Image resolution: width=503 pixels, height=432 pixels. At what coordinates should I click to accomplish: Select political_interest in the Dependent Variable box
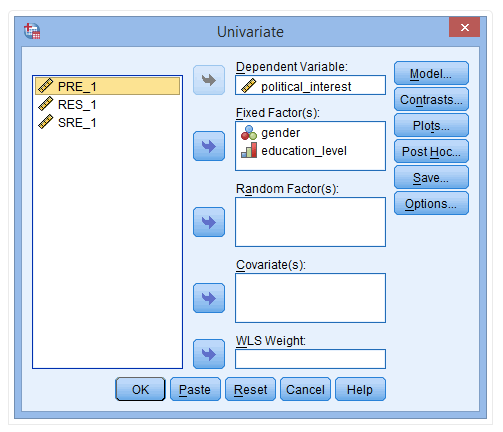(x=310, y=86)
